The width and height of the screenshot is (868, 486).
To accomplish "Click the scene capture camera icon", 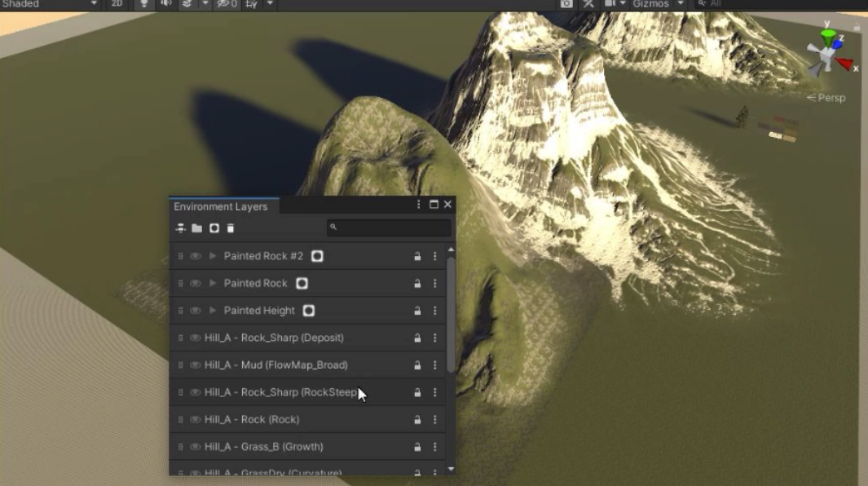I will pos(566,4).
